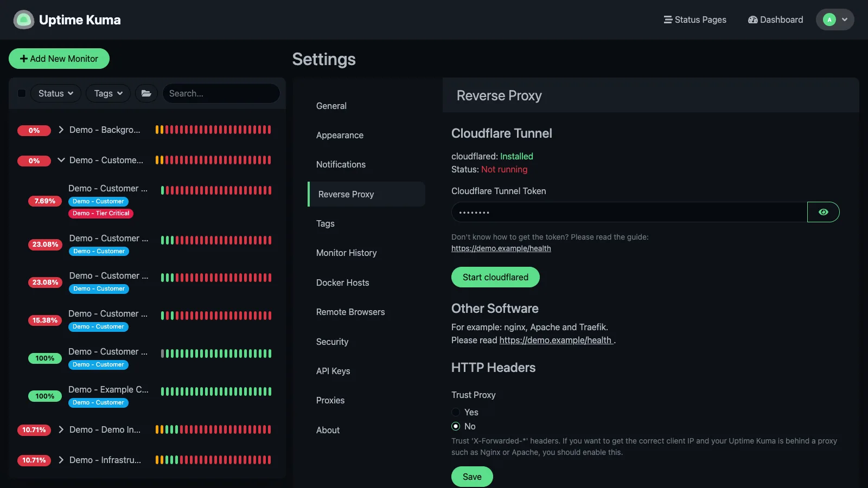
Task: Open Remote Browsers settings
Action: tap(366, 312)
